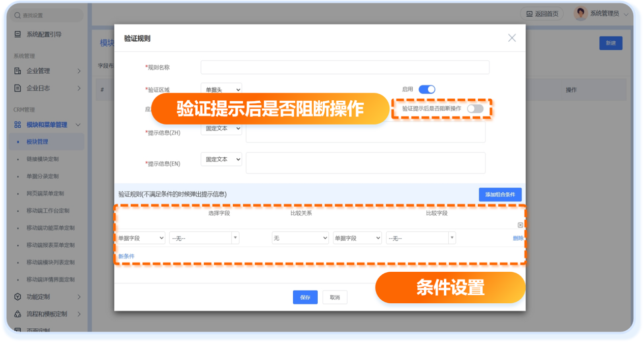Click the 添加组合条件 button
The image size is (644, 343).
point(500,194)
